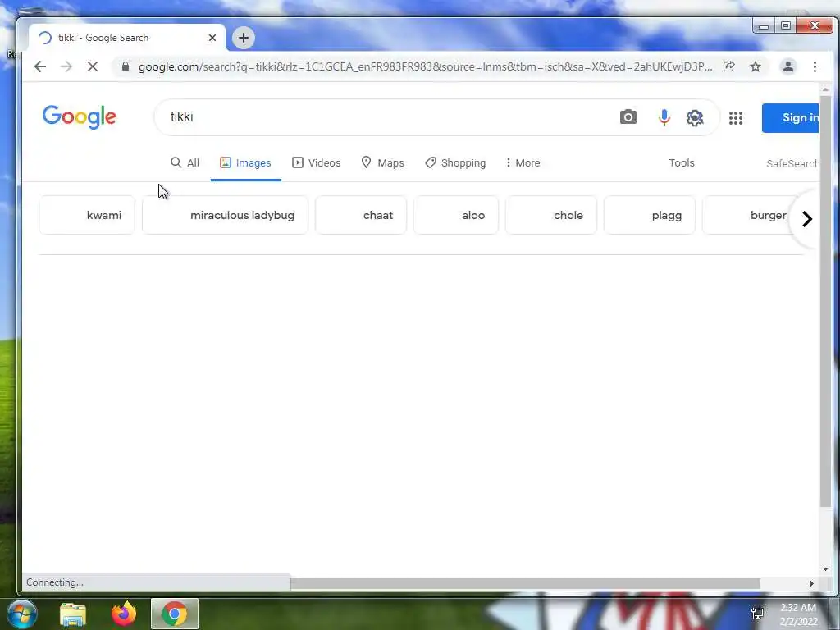Expand the More search options menu
Viewport: 840px width, 630px height.
click(x=523, y=163)
